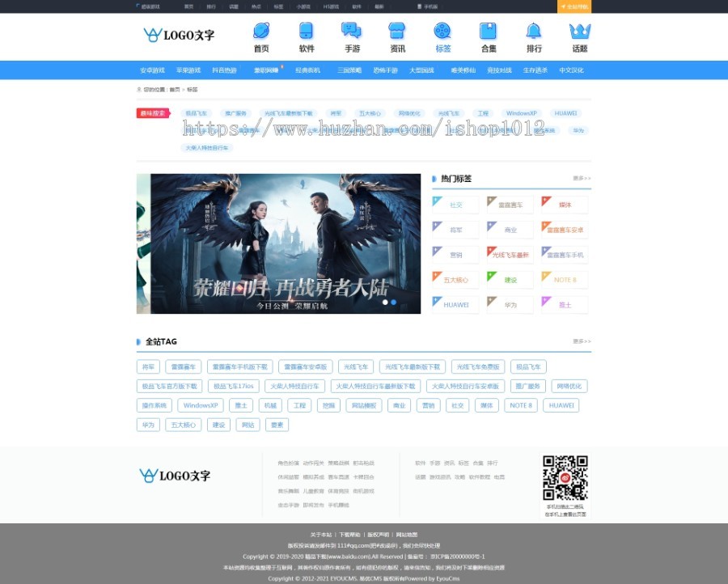
Task: Click hot tag 商业
Action: (x=510, y=230)
